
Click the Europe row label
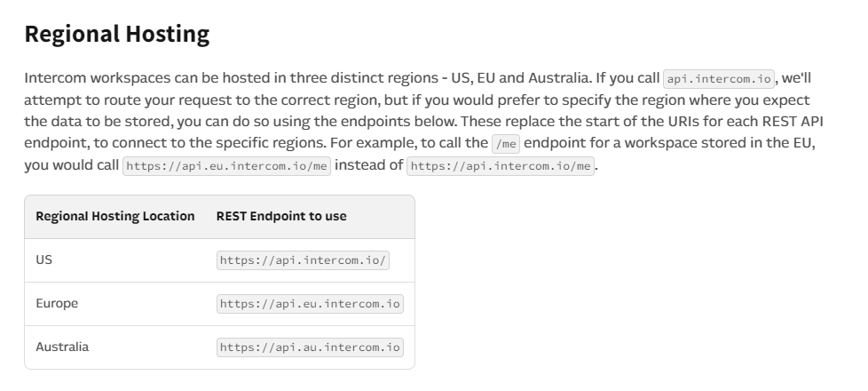click(x=57, y=303)
